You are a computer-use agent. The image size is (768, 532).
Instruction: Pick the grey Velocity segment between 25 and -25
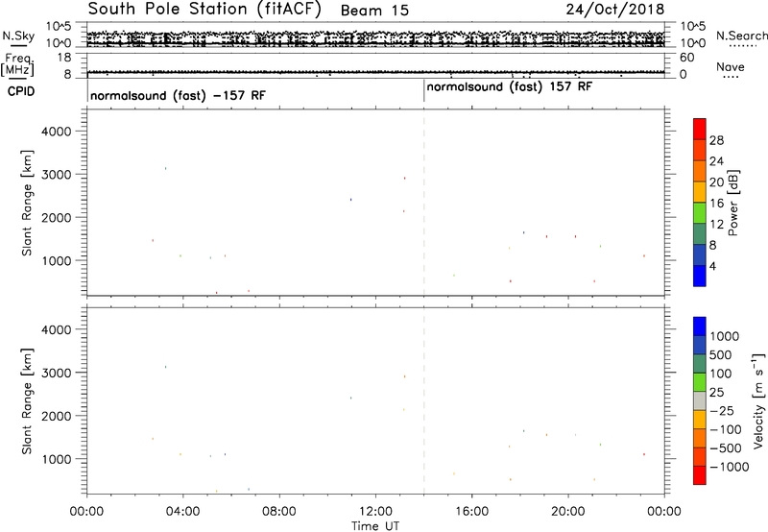coord(700,400)
